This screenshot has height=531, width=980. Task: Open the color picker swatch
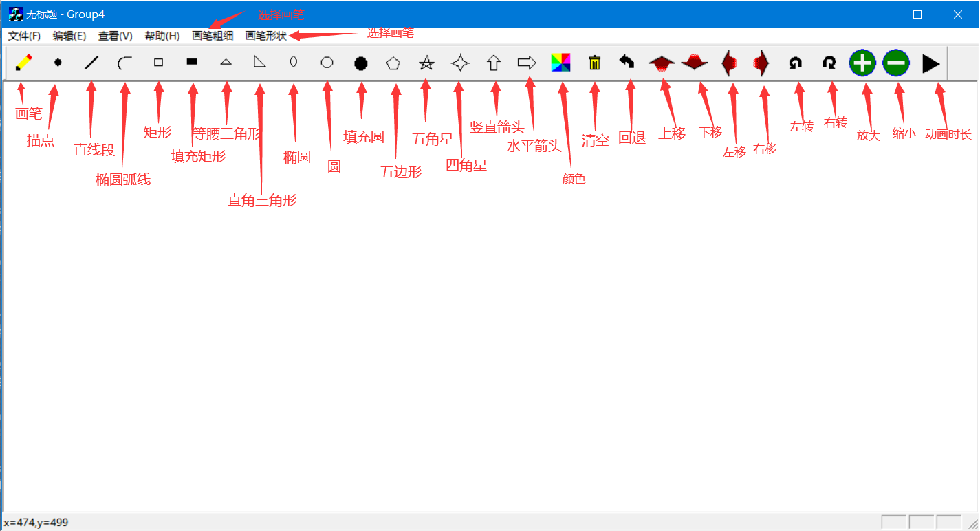(561, 63)
